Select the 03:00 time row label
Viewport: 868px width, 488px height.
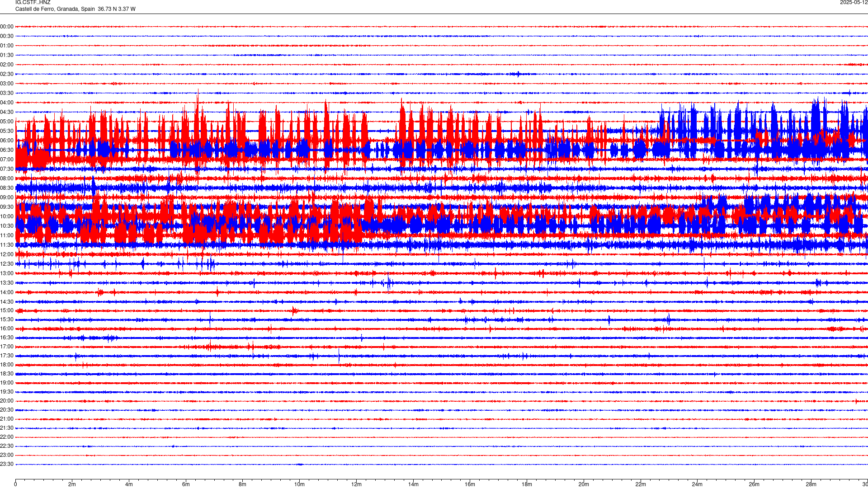tap(7, 84)
